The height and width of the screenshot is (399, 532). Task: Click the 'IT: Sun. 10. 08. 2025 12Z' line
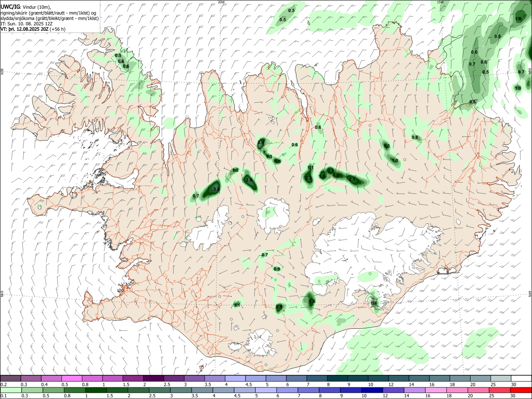(x=27, y=24)
